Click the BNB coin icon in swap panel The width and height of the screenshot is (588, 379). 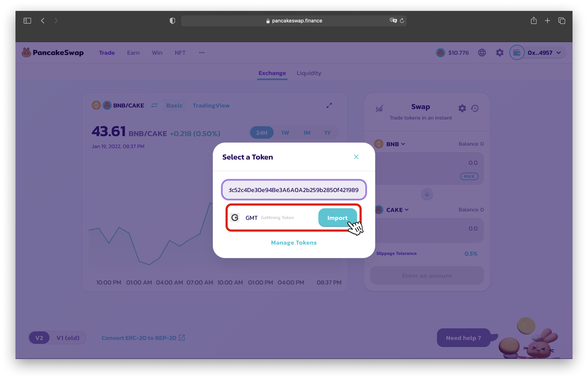(x=379, y=144)
